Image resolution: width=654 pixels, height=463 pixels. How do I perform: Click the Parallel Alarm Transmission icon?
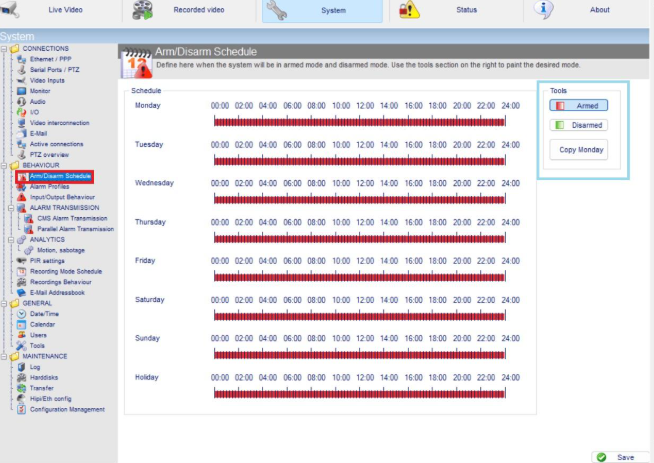pyautogui.click(x=29, y=229)
